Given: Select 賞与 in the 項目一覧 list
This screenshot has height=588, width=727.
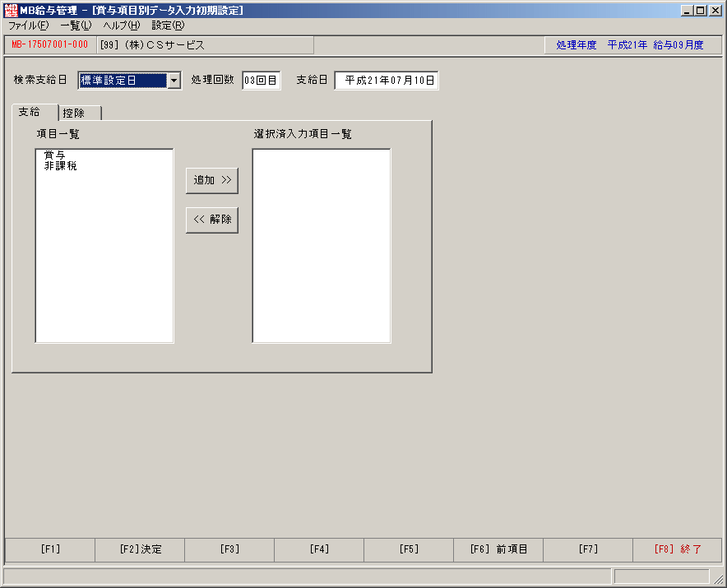Looking at the screenshot, I should coord(55,155).
